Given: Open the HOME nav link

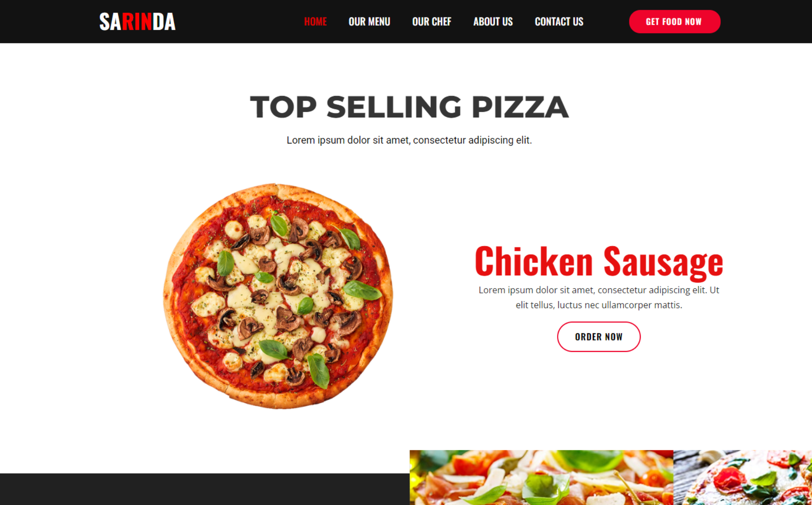Looking at the screenshot, I should [316, 21].
